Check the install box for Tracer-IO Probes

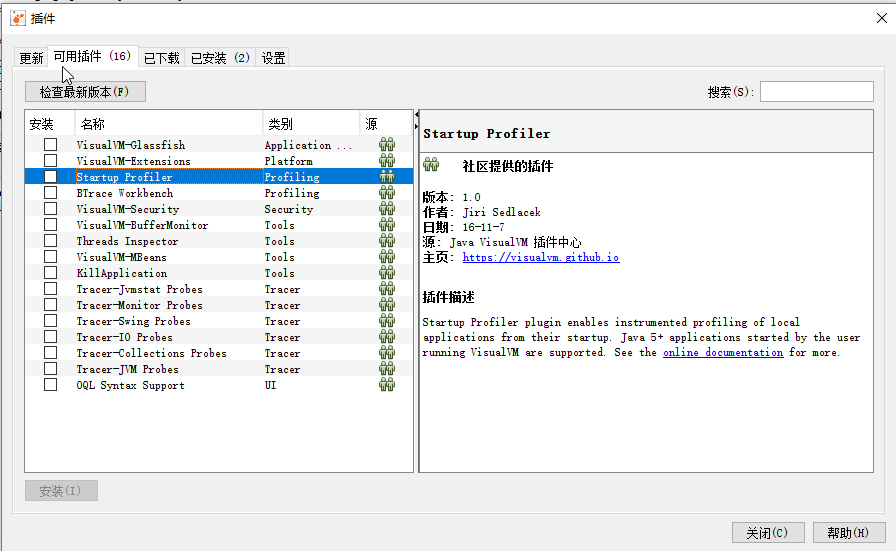click(50, 337)
